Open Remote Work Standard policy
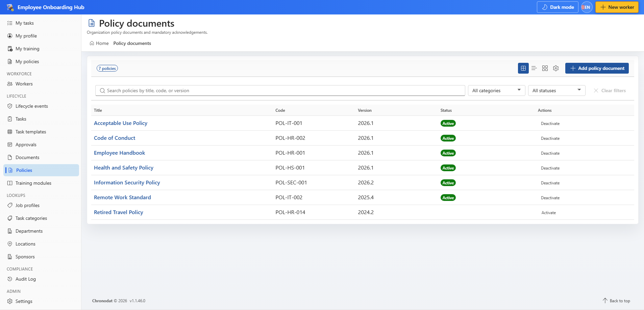The height and width of the screenshot is (310, 644). click(x=122, y=197)
